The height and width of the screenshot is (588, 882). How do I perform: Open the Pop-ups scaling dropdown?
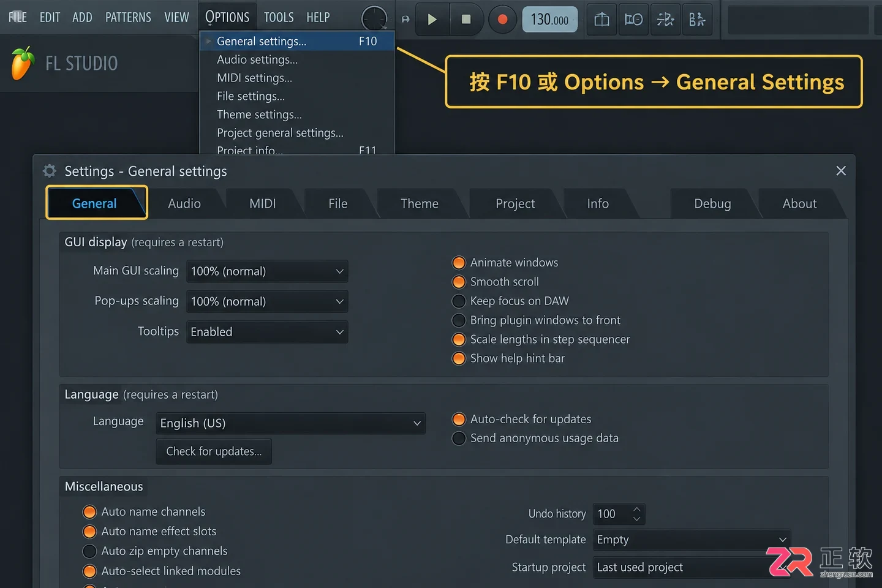point(267,301)
